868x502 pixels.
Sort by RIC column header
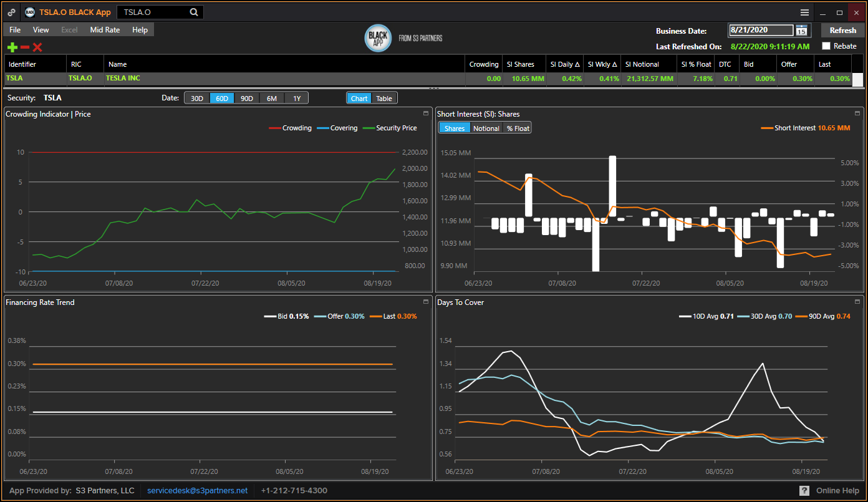(x=85, y=64)
